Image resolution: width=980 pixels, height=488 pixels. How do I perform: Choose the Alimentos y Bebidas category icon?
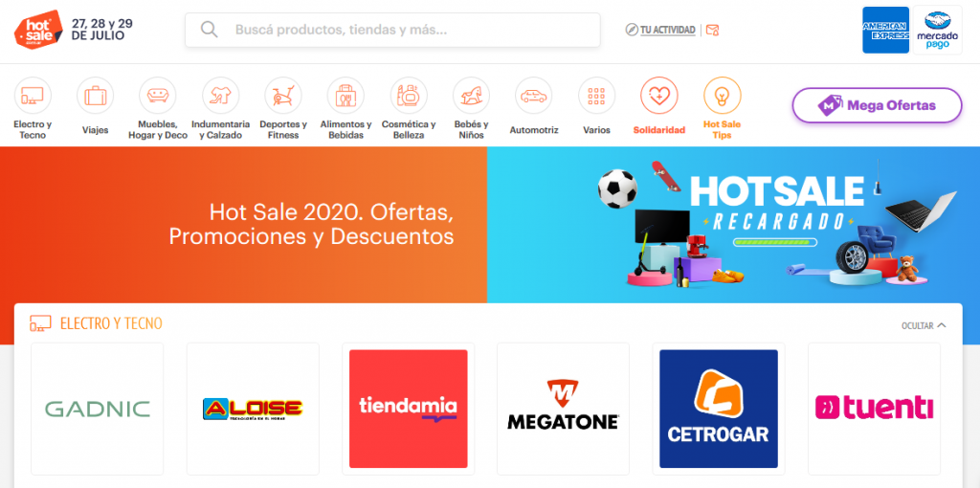click(x=345, y=96)
